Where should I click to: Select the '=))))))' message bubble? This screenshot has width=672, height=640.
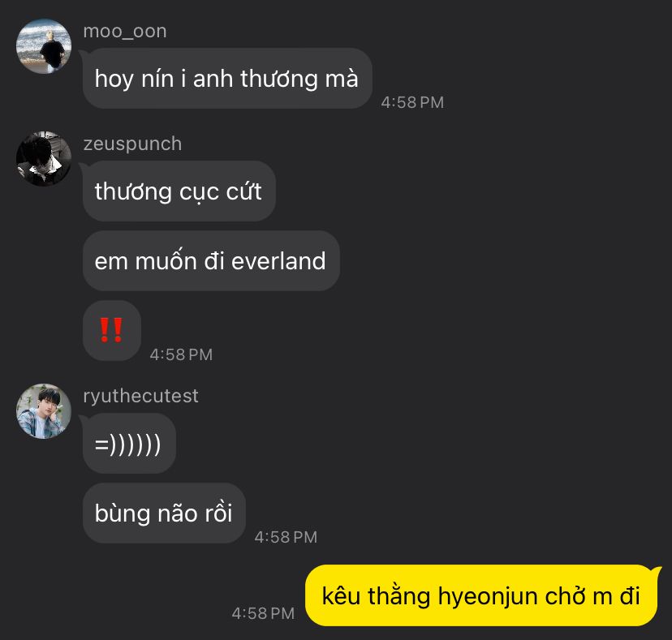129,444
